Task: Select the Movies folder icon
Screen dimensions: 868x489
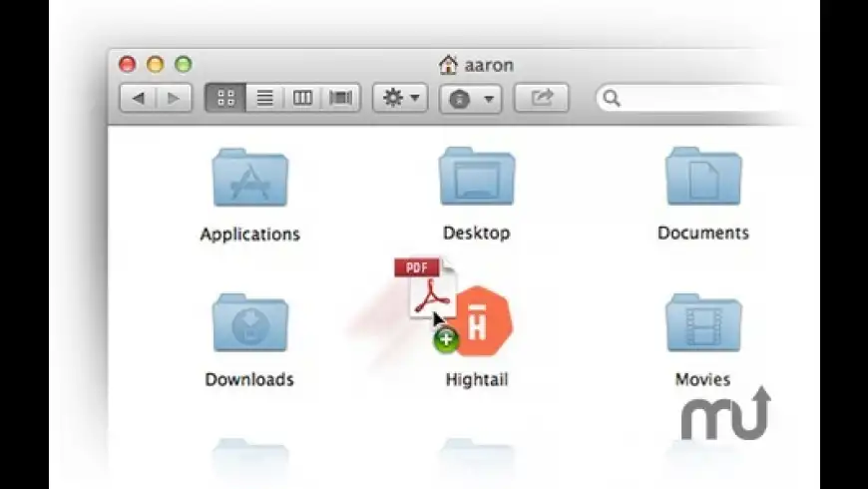Action: point(703,323)
